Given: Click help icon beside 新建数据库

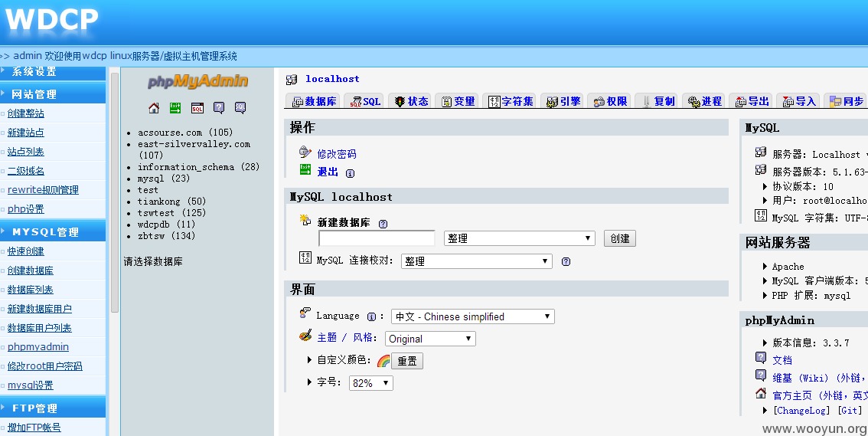Looking at the screenshot, I should (383, 224).
